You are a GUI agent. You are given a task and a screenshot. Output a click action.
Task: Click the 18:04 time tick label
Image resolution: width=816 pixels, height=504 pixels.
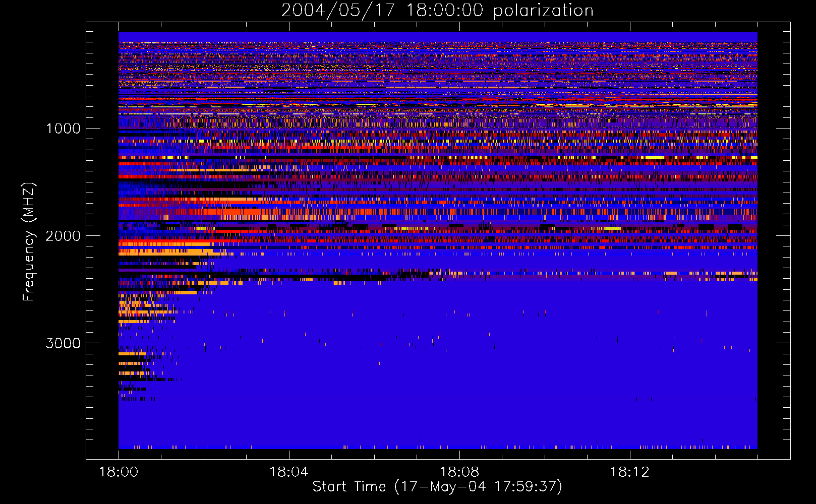pyautogui.click(x=289, y=472)
